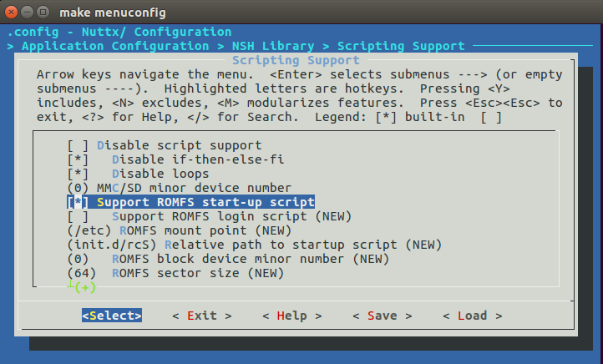Select Relative path to startup script entry
This screenshot has width=603, height=364.
point(237,245)
